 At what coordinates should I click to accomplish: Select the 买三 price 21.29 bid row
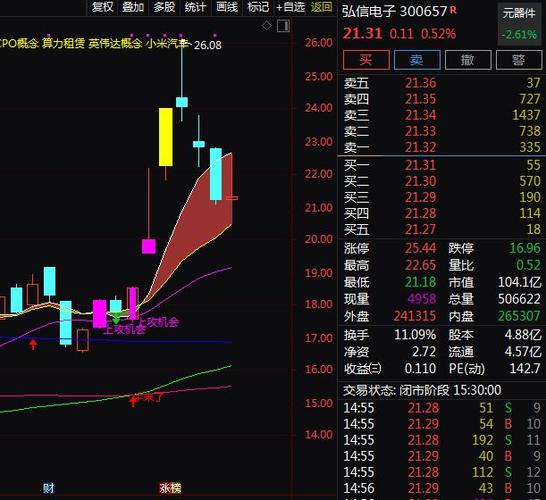click(442, 197)
